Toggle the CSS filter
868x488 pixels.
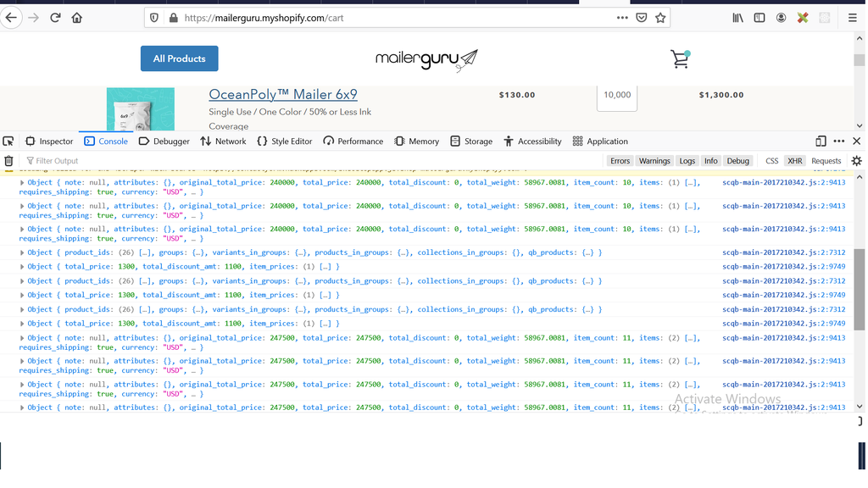(771, 160)
